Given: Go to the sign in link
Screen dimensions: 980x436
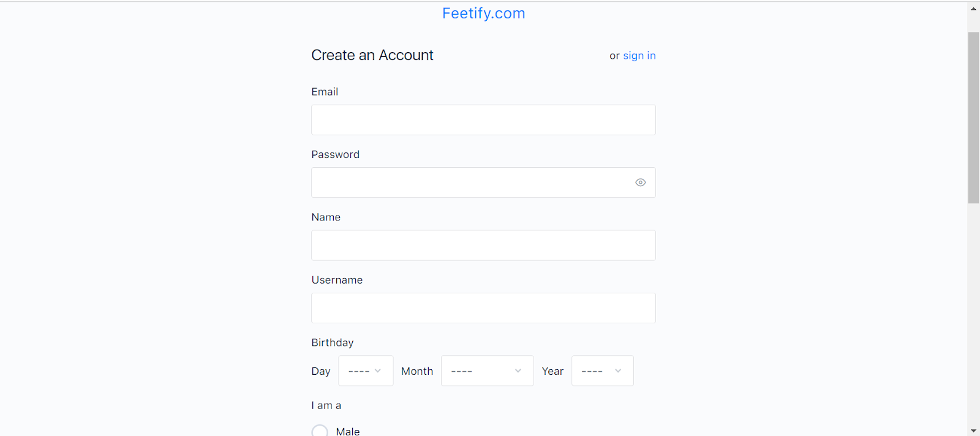Looking at the screenshot, I should 639,56.
